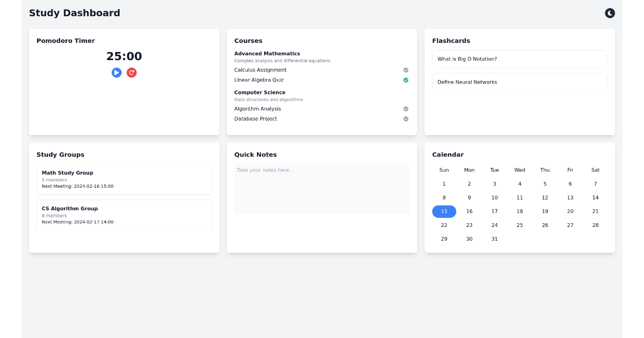Expand the Advanced Mathematics course section

(267, 54)
